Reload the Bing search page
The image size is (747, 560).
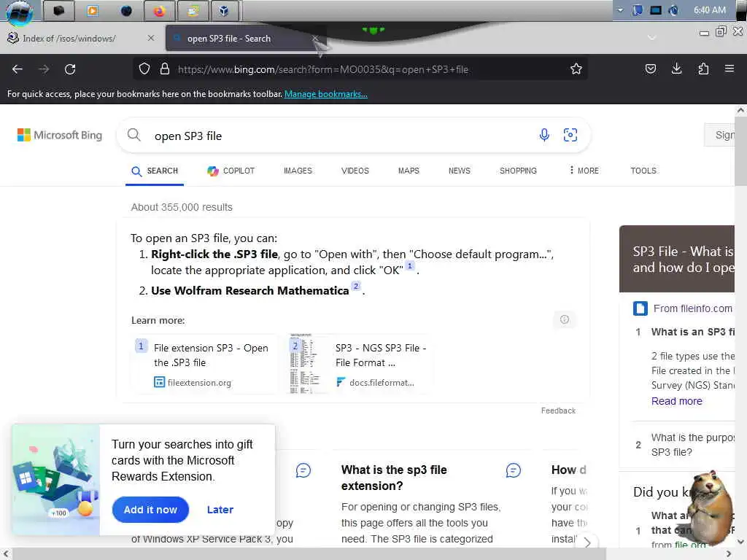tap(70, 69)
